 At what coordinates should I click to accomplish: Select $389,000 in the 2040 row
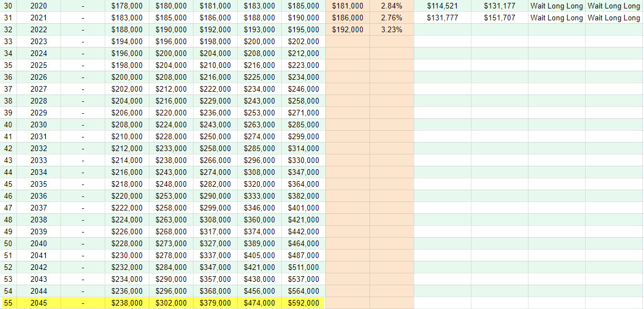click(259, 244)
